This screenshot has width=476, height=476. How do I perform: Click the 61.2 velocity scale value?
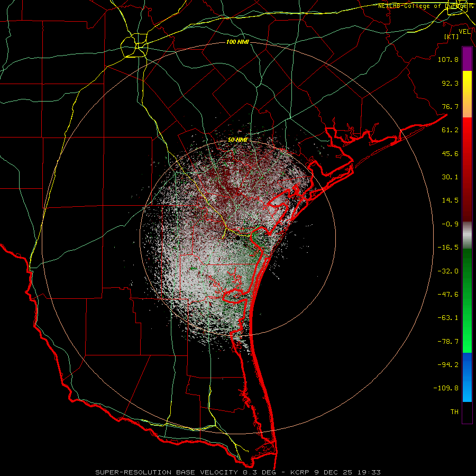click(x=450, y=130)
